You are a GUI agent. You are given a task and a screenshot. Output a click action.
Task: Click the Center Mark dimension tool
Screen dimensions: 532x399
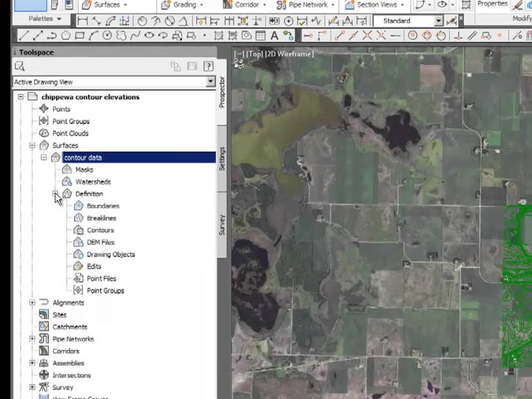(288, 21)
